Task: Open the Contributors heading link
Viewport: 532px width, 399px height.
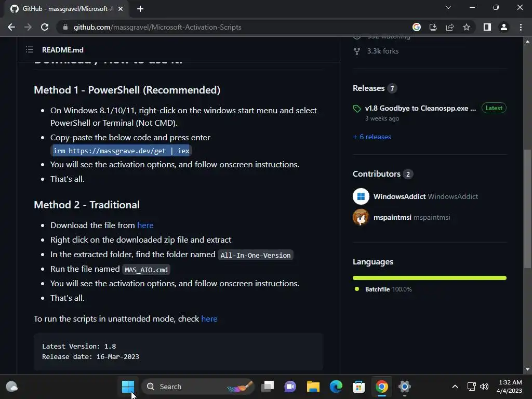Action: (377, 174)
